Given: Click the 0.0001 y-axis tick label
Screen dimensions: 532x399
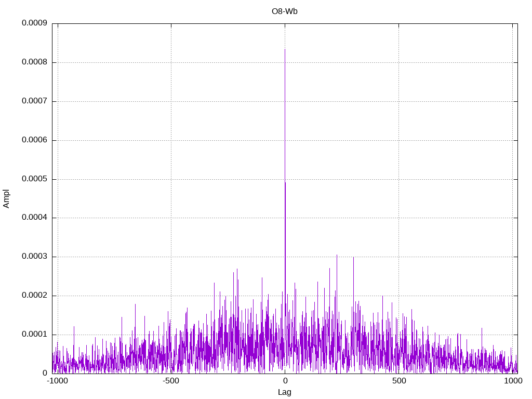Looking at the screenshot, I should tap(35, 335).
